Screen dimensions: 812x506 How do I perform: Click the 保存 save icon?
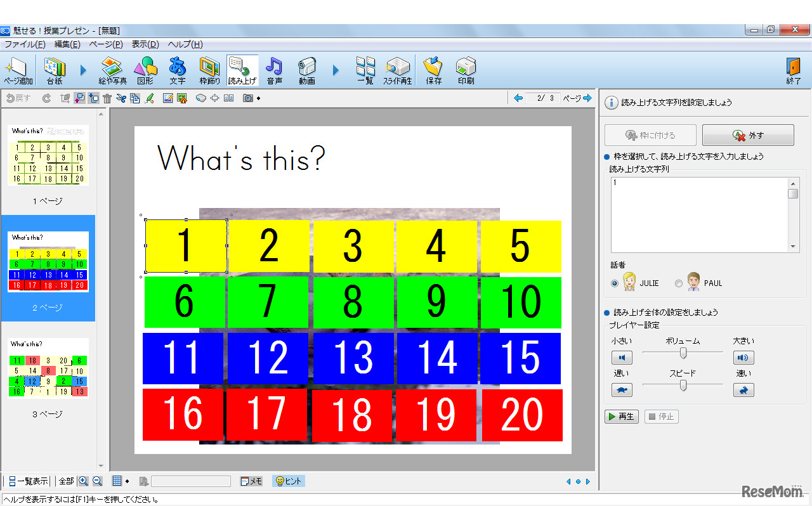433,70
